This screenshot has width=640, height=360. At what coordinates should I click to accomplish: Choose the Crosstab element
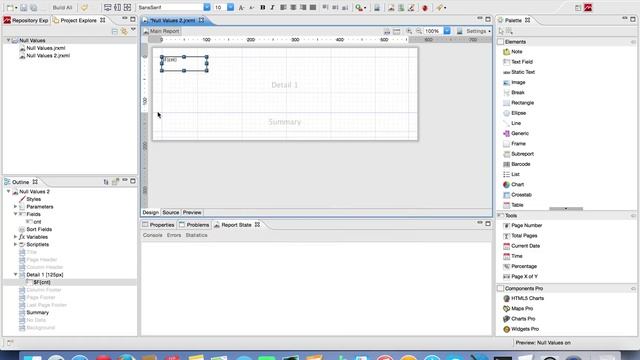tap(518, 195)
